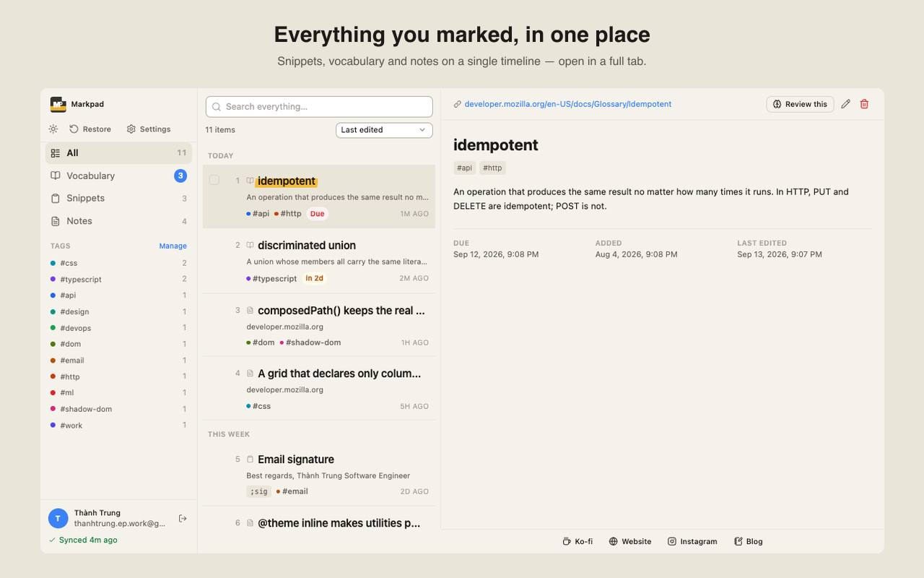The image size is (924, 578).
Task: Open the idempotent list item
Action: [319, 197]
